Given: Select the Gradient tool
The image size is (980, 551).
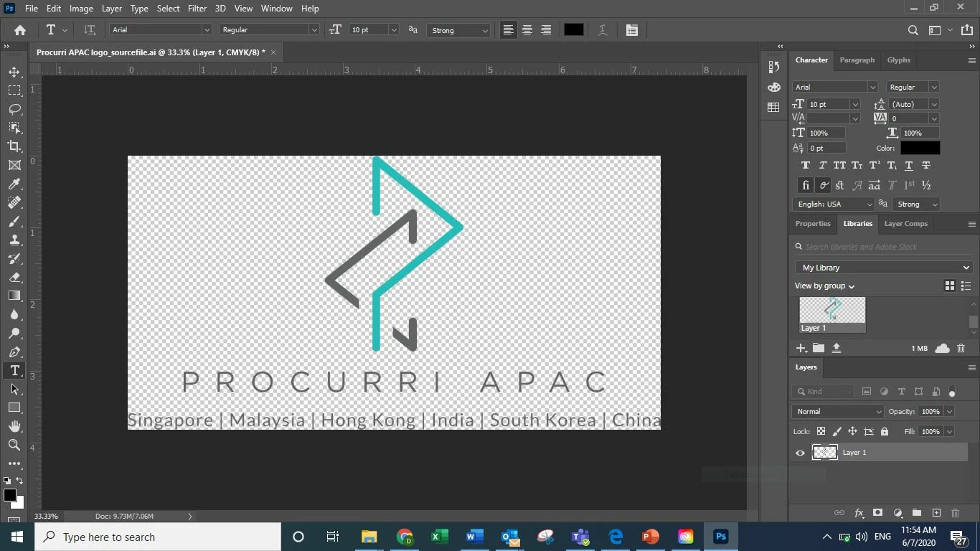Looking at the screenshot, I should 14,296.
